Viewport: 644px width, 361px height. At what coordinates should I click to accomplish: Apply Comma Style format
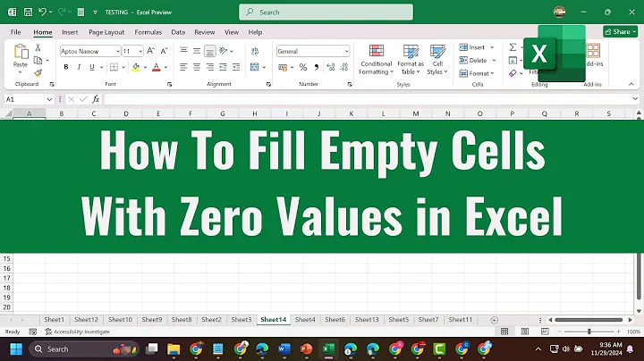[x=317, y=67]
